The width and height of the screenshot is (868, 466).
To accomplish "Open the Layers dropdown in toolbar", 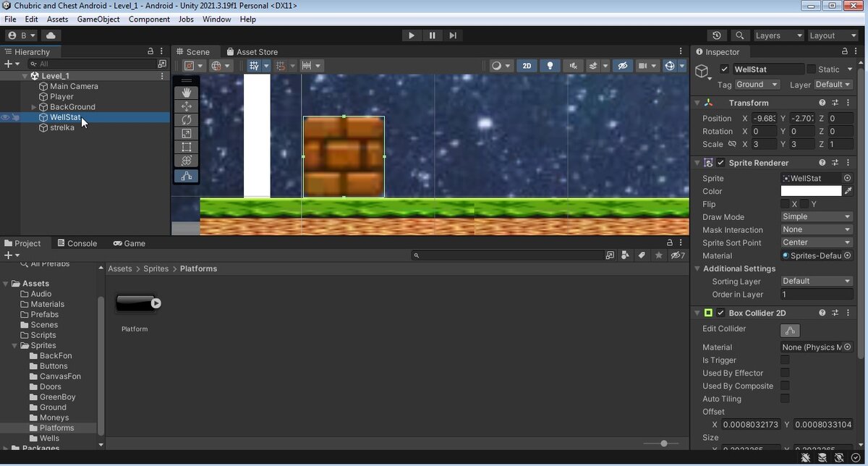I will point(778,35).
